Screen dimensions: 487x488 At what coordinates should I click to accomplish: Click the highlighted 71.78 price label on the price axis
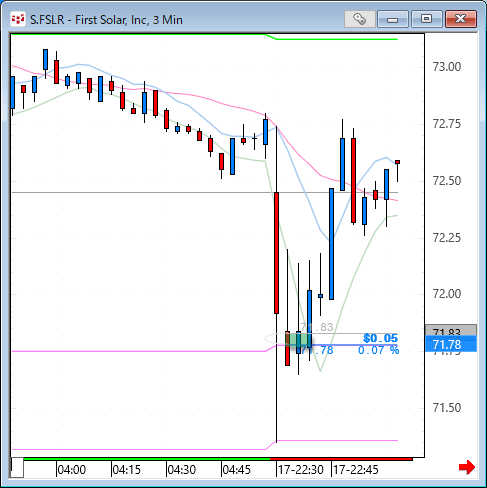tap(451, 344)
